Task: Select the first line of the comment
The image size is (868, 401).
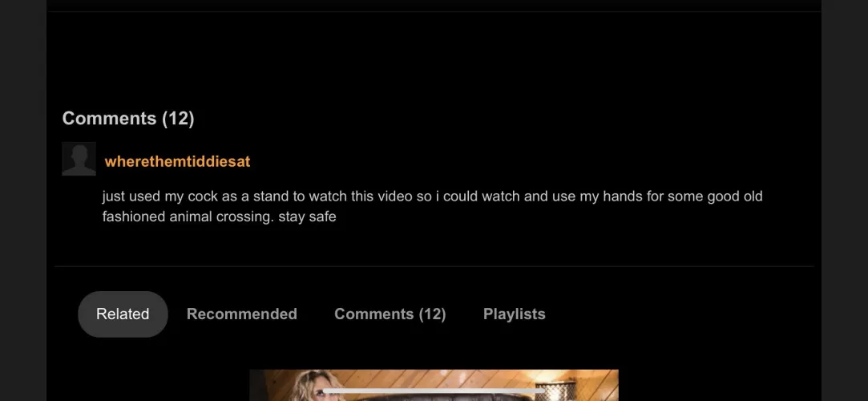Action: point(432,196)
